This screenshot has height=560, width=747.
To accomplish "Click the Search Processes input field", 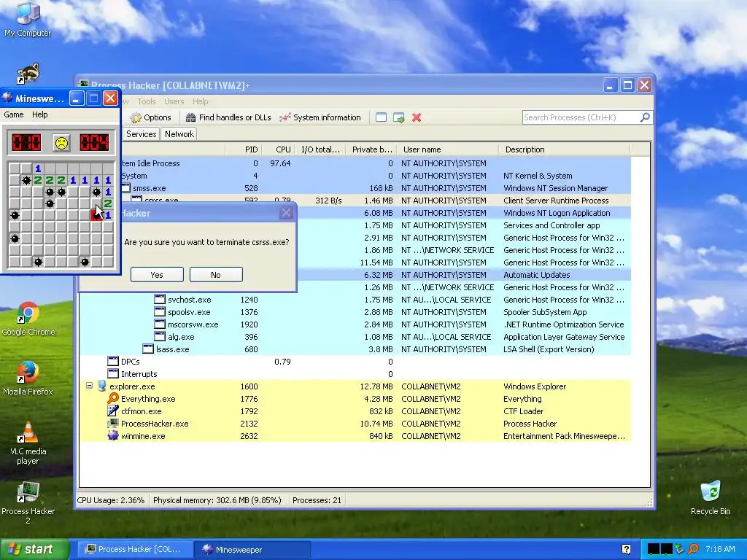I will click(x=581, y=117).
